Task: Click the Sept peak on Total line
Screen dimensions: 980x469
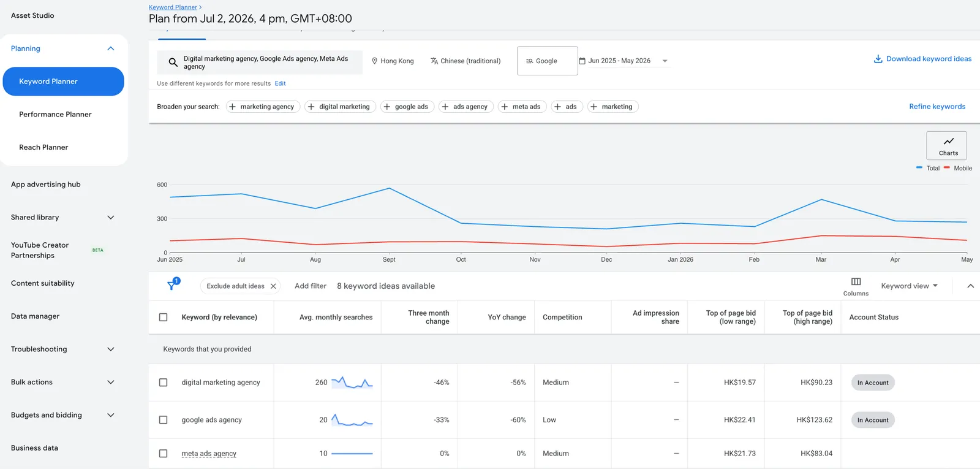Action: coord(389,188)
